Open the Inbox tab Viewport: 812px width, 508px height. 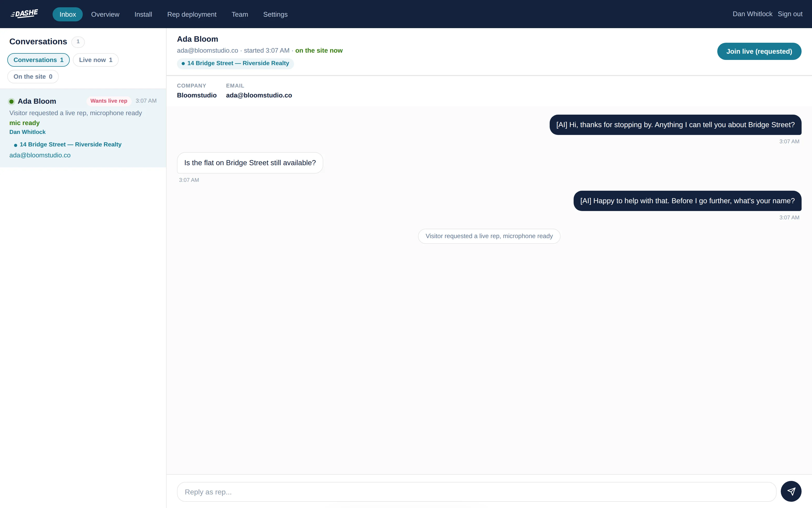68,14
